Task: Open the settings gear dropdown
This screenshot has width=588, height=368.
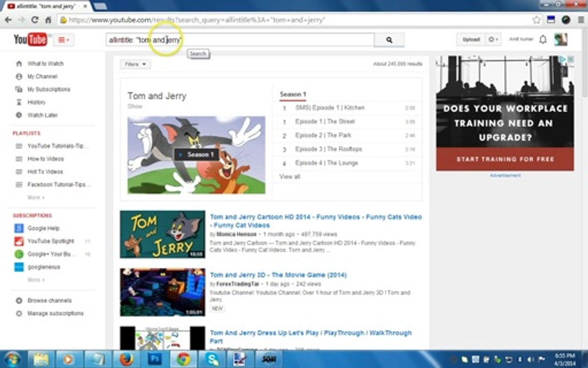Action: coord(493,39)
